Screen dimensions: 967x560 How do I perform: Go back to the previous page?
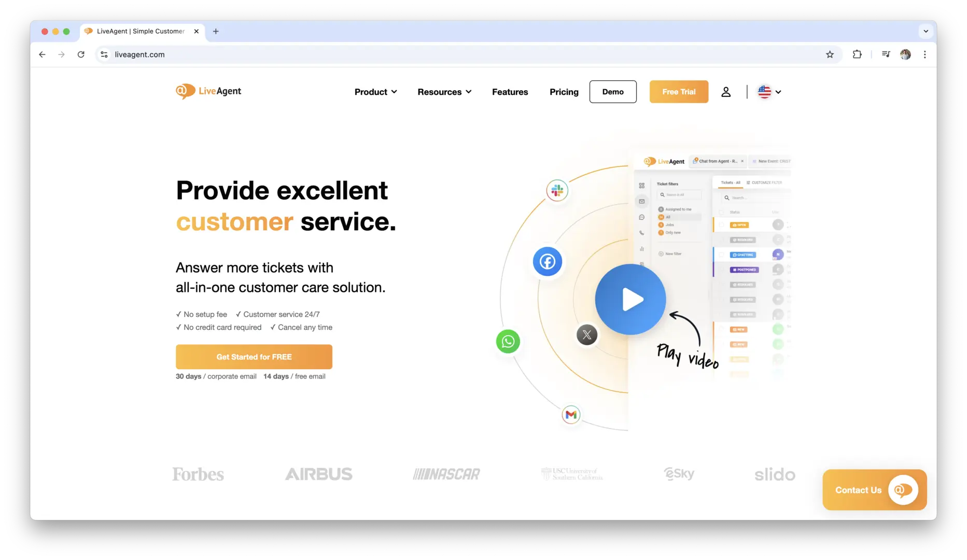click(x=43, y=54)
